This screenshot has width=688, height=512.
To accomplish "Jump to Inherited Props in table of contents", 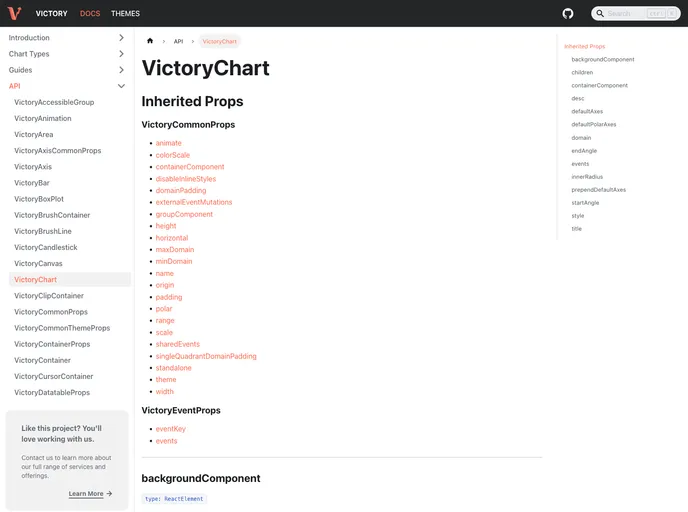I will coord(584,47).
